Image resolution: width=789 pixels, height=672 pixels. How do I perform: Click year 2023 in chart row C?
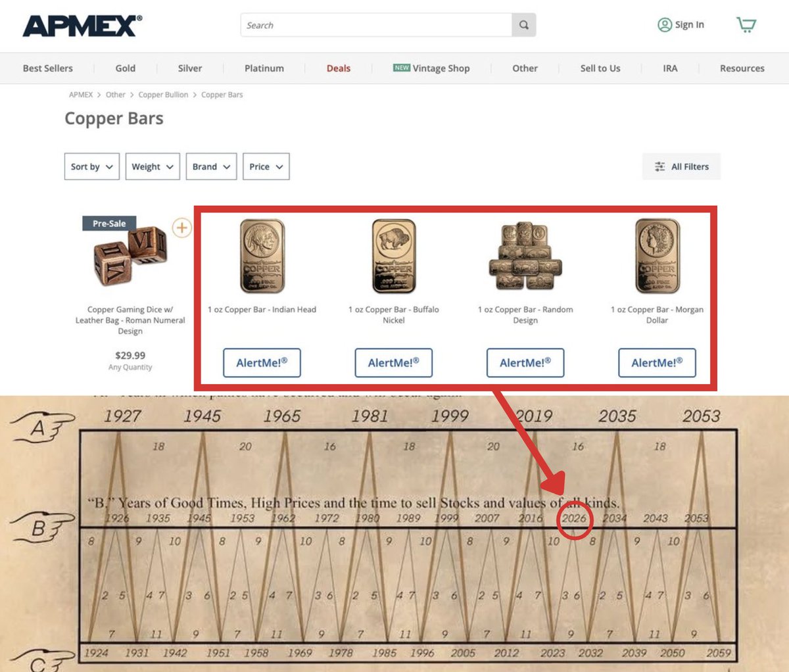click(x=552, y=653)
